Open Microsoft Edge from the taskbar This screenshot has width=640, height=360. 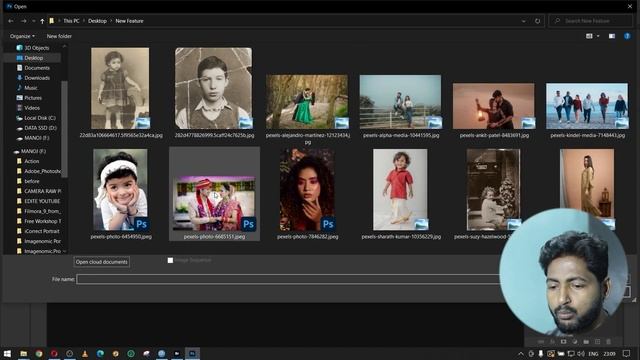pos(100,353)
